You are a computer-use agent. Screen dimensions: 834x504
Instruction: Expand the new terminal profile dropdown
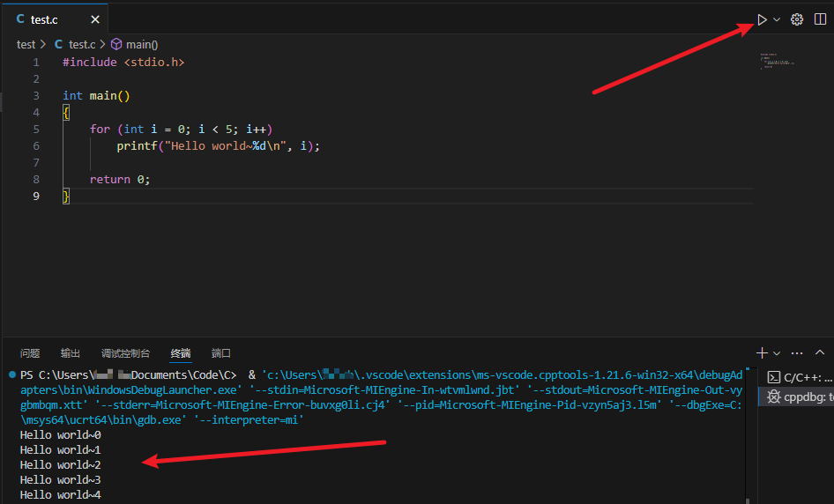[777, 352]
